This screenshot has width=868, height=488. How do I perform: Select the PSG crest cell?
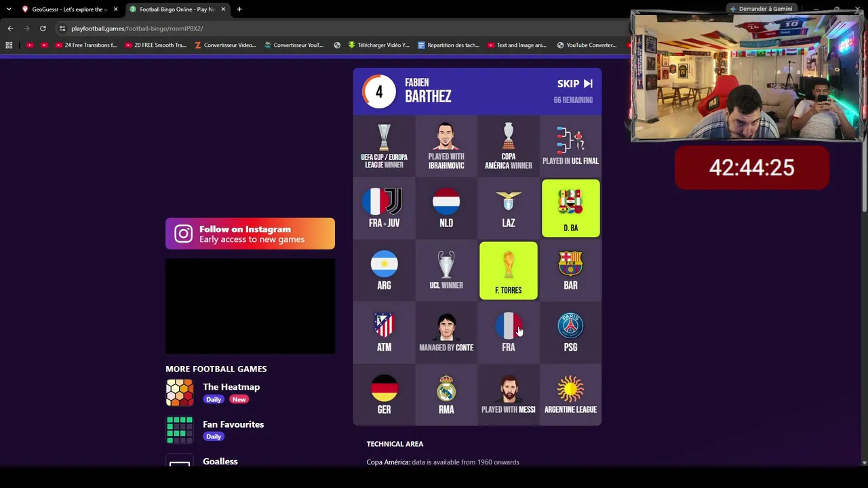(x=571, y=333)
